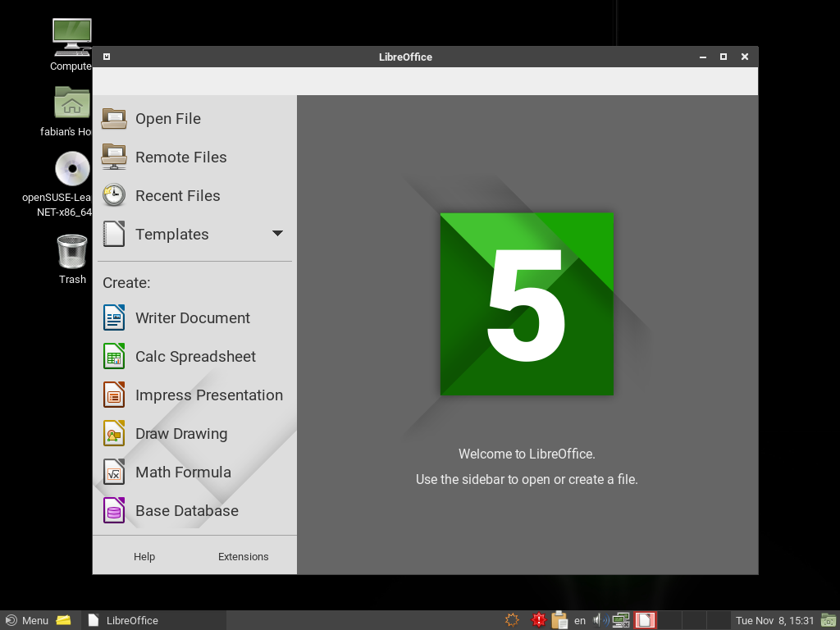The width and height of the screenshot is (840, 630).
Task: Click the Remote Files folder icon
Action: 114,157
